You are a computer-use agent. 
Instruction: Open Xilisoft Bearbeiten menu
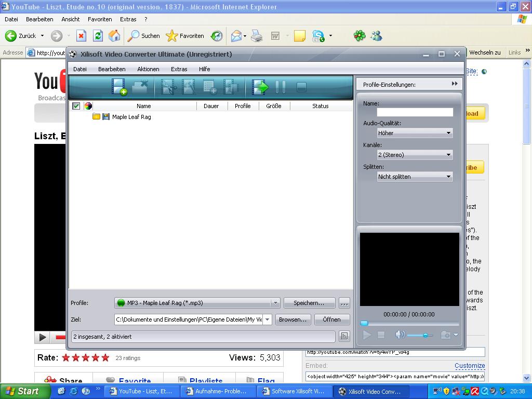coord(112,69)
